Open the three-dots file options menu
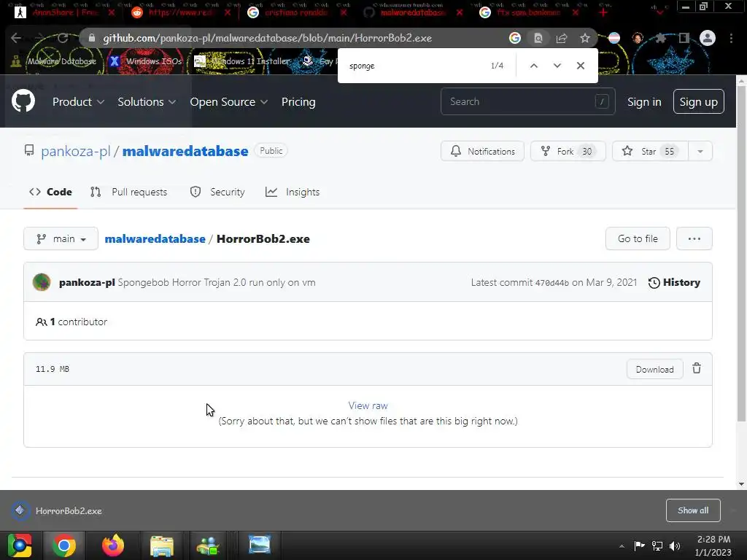The width and height of the screenshot is (747, 560). click(x=694, y=238)
